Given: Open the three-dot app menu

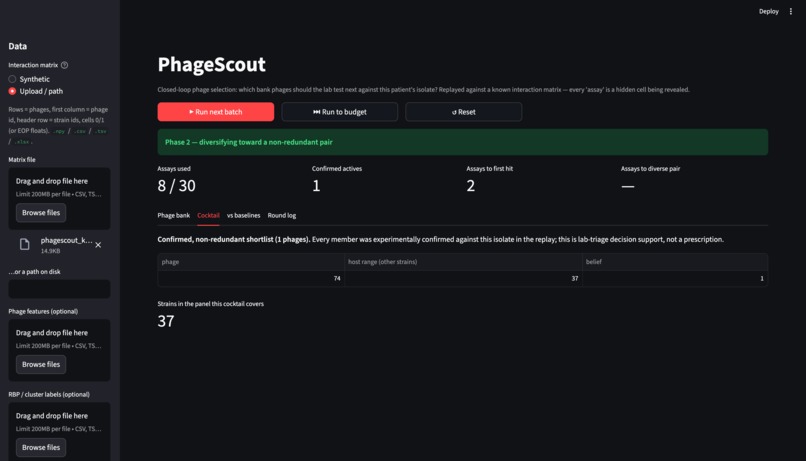Looking at the screenshot, I should [791, 11].
